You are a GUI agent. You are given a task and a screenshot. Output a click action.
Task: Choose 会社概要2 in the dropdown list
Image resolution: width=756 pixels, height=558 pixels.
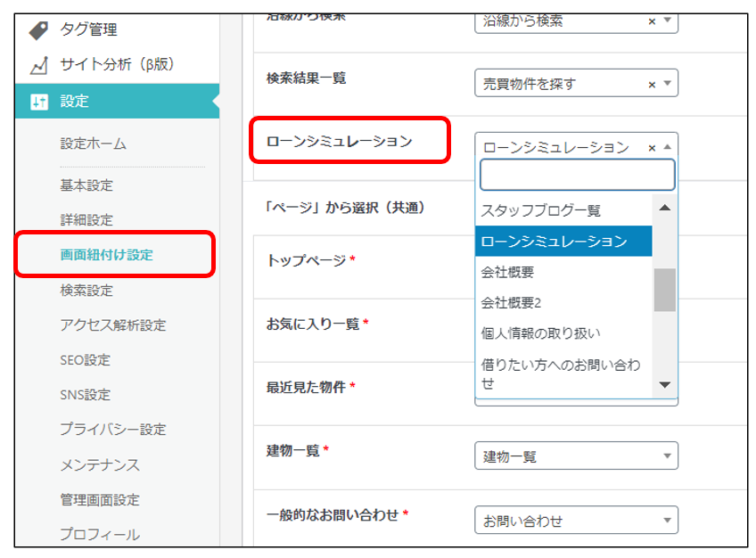click(512, 303)
